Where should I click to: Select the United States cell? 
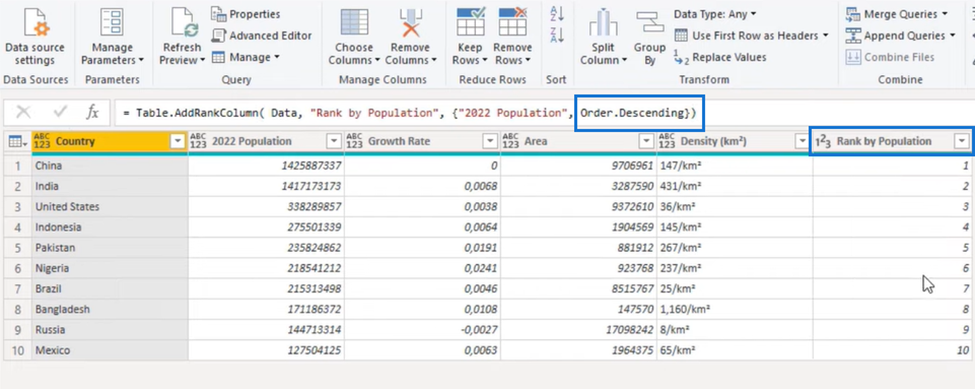tap(110, 206)
